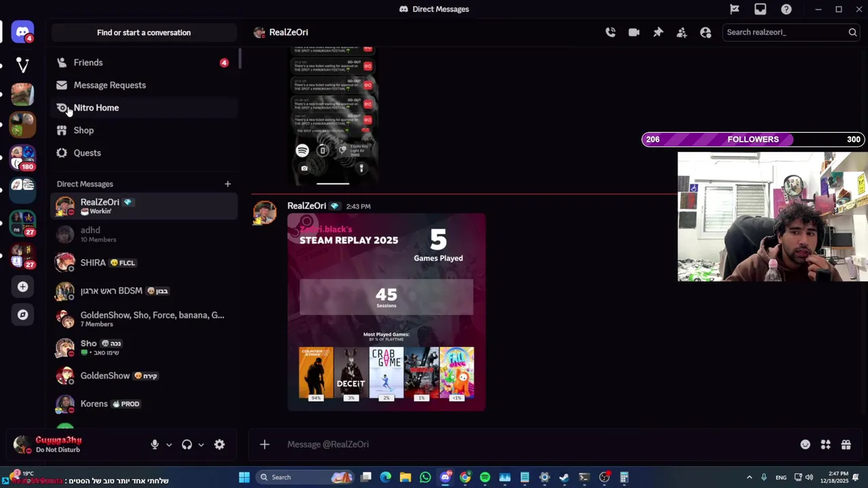This screenshot has height=488, width=868.
Task: Click RealZeOri username on 2:43 PM message
Action: pyautogui.click(x=307, y=205)
